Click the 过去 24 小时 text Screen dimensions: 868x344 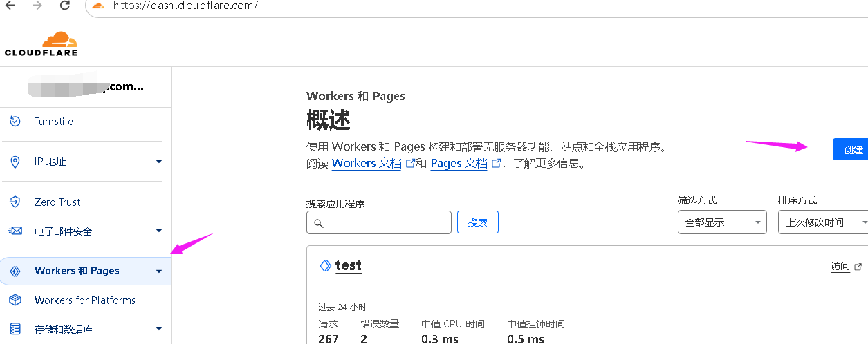coord(342,307)
